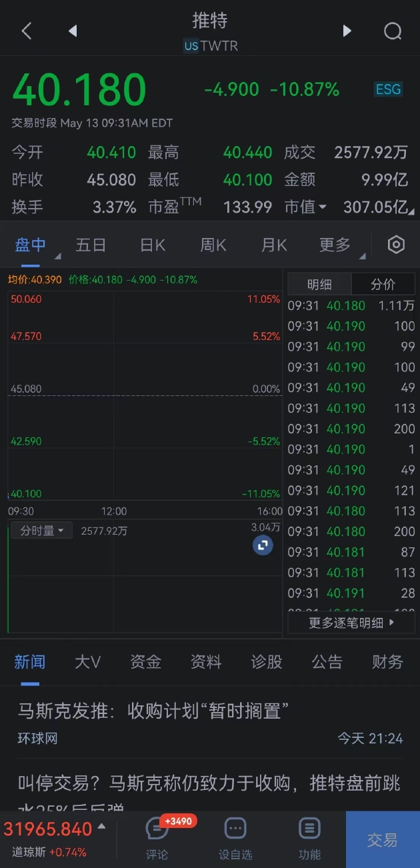420x868 pixels.
Task: Switch to 明细 detail view
Action: click(x=319, y=285)
